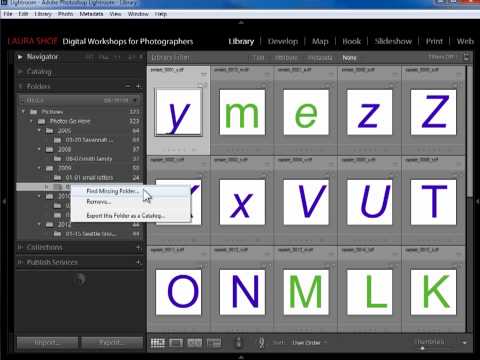Hide the top module panel via arrow
Viewport: 480px width, 360px height.
pos(241,23)
